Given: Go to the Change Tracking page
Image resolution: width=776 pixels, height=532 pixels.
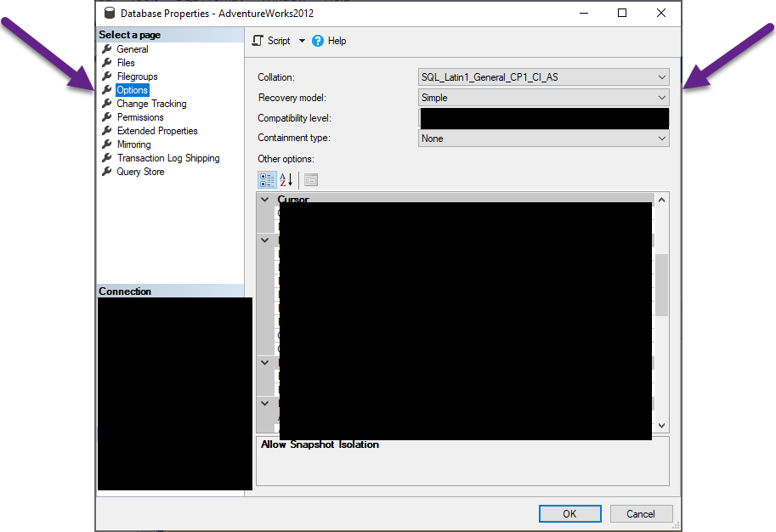Looking at the screenshot, I should click(x=151, y=104).
